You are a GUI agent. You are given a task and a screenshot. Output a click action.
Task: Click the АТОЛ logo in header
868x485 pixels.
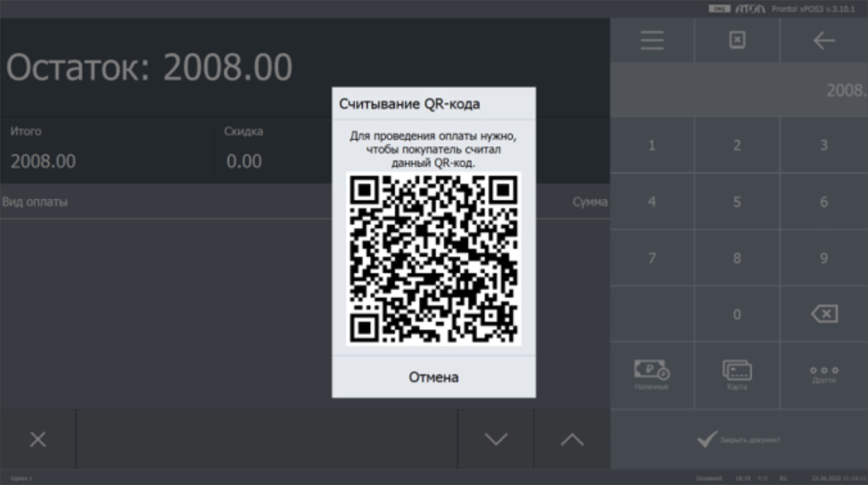click(x=749, y=8)
